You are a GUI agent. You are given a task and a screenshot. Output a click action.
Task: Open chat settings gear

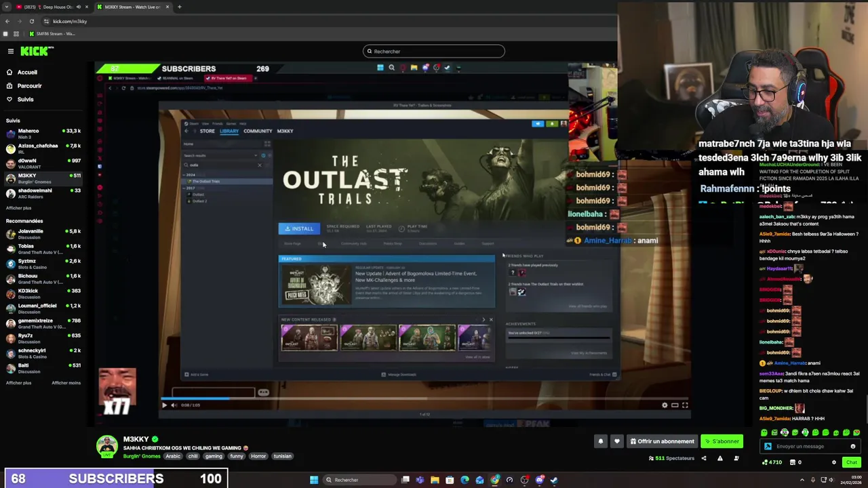pyautogui.click(x=834, y=462)
